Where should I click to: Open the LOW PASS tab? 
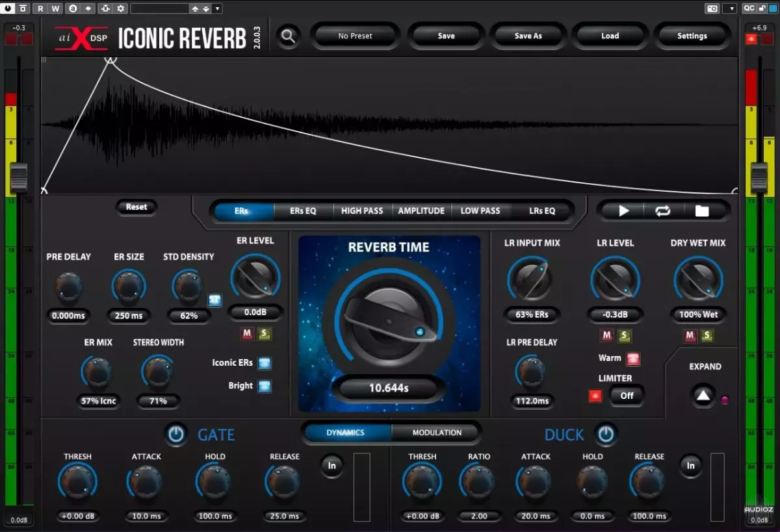coord(480,210)
